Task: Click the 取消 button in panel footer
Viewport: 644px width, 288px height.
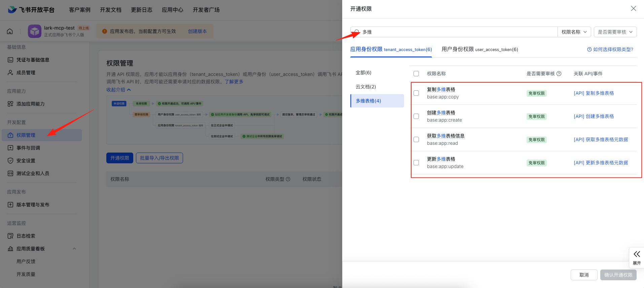Action: (584, 275)
